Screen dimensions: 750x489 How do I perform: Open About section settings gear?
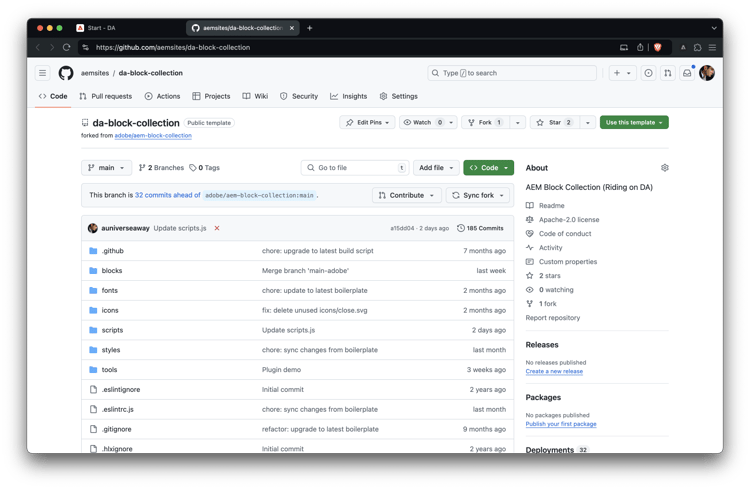[664, 168]
